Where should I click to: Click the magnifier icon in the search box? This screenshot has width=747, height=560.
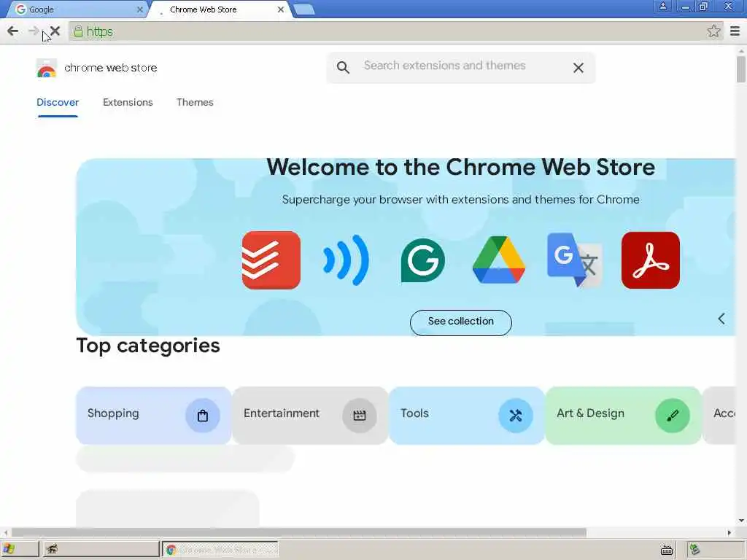click(x=343, y=68)
